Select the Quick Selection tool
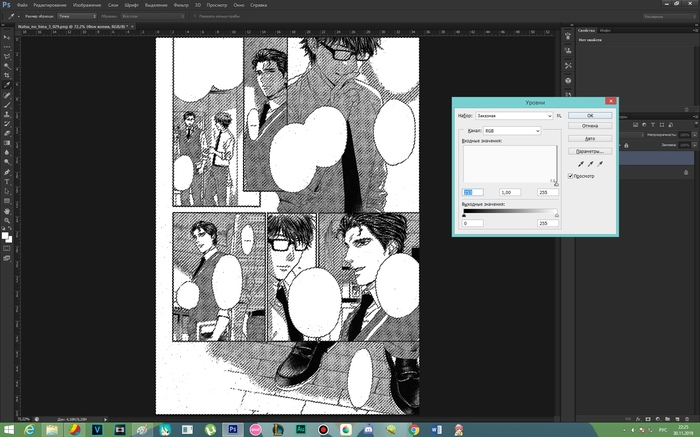Image resolution: width=700 pixels, height=437 pixels. (7, 66)
